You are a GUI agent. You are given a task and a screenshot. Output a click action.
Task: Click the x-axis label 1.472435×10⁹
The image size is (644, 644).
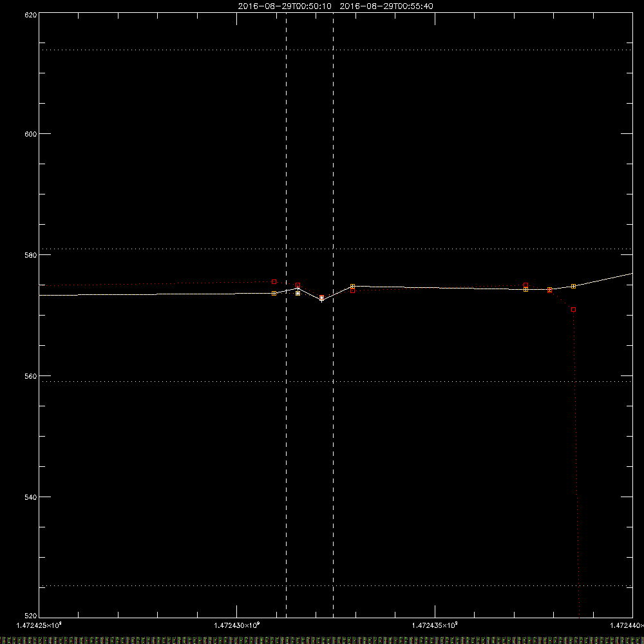(435, 625)
